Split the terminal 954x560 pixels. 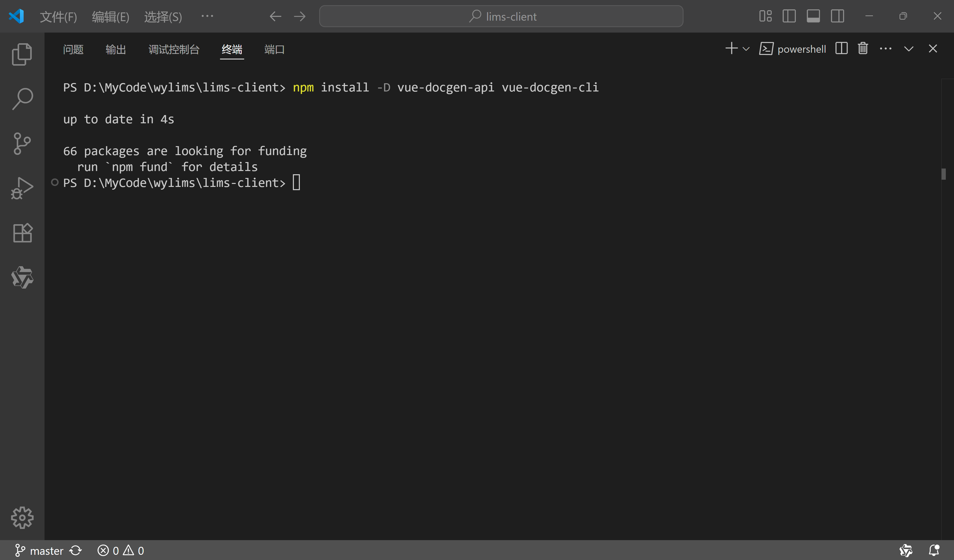(x=841, y=48)
